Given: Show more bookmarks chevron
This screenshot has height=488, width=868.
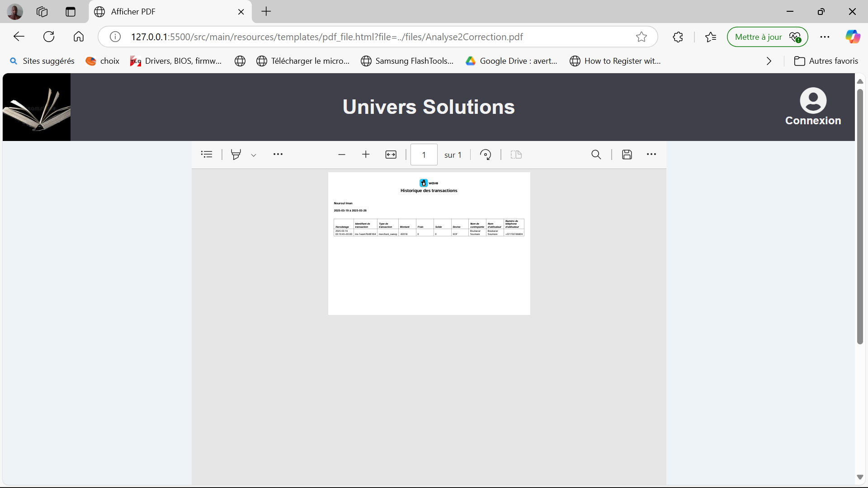Looking at the screenshot, I should pos(769,61).
